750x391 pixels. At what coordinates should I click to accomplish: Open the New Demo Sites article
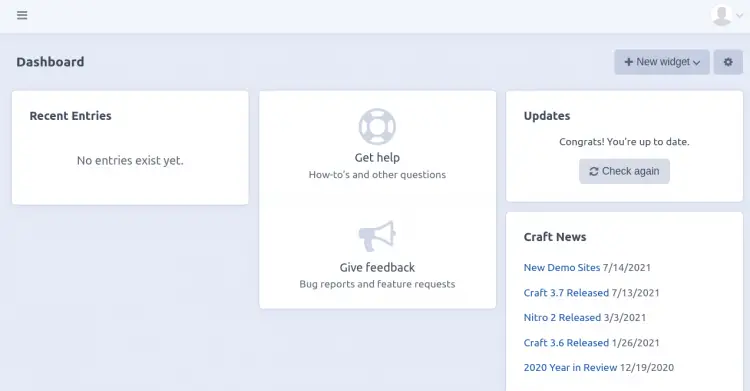562,268
